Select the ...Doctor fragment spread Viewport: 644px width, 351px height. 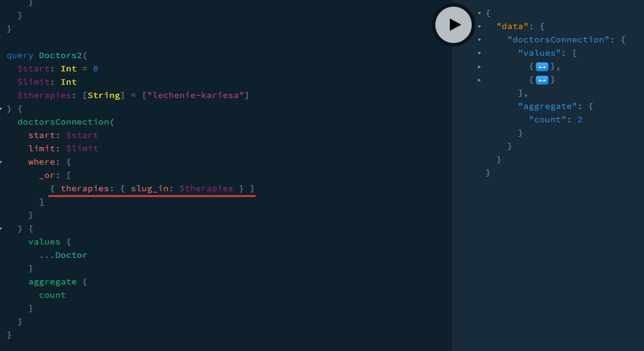[63, 255]
